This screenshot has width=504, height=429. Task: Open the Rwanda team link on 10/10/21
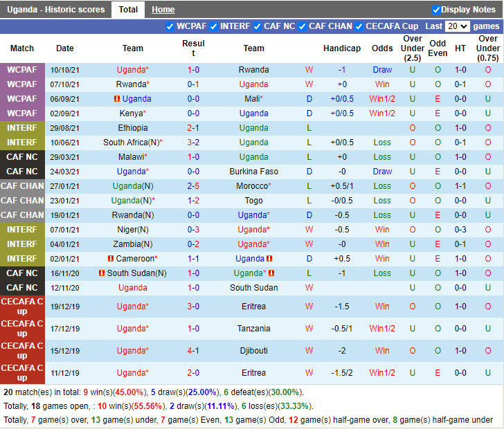pos(253,70)
